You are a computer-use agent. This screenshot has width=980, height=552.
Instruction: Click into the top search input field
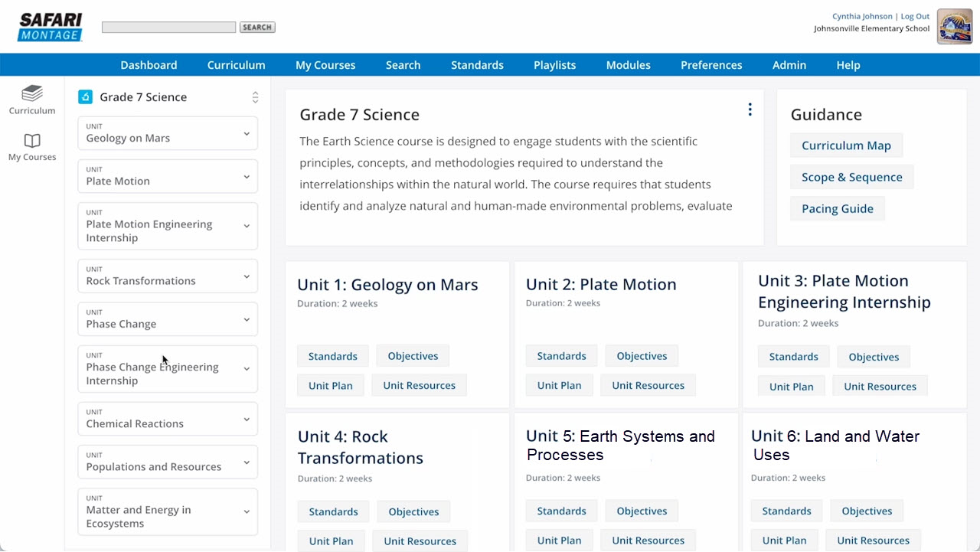168,27
